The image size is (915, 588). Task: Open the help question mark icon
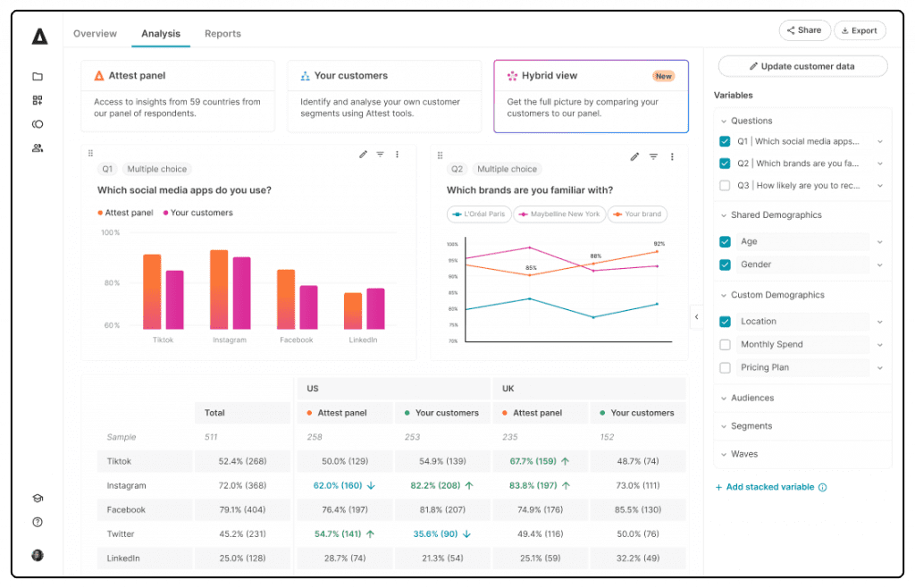[x=38, y=522]
